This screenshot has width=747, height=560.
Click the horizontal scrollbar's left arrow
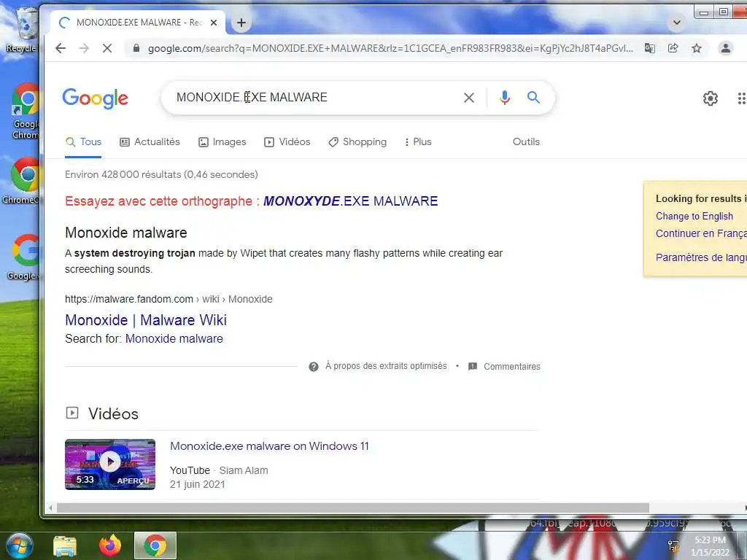tap(50, 508)
